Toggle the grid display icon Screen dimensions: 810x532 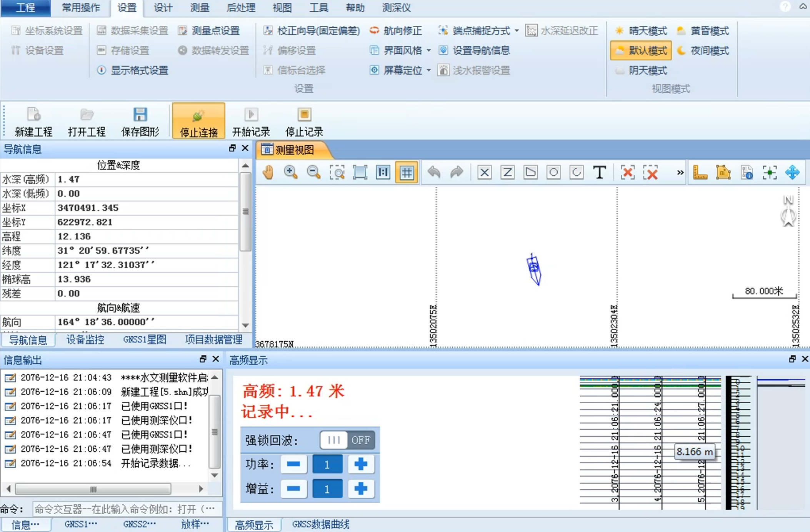[x=406, y=172]
